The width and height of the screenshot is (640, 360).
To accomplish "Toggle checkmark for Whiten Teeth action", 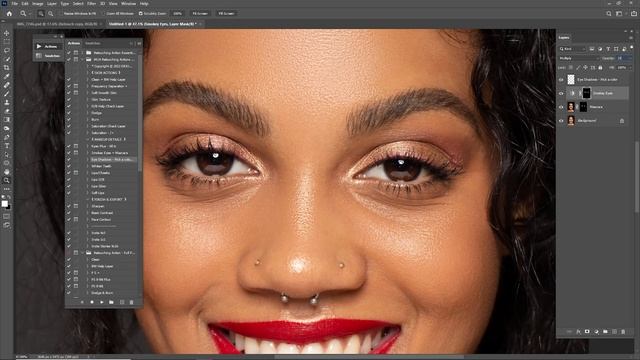I will pyautogui.click(x=69, y=166).
